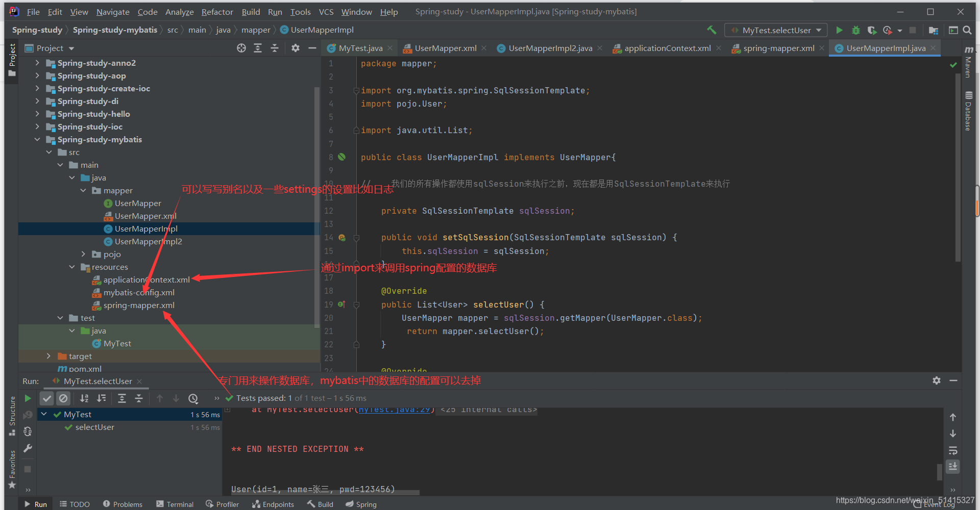The height and width of the screenshot is (510, 980).
Task: Click the console vertical scrollbar thumb
Action: click(939, 472)
